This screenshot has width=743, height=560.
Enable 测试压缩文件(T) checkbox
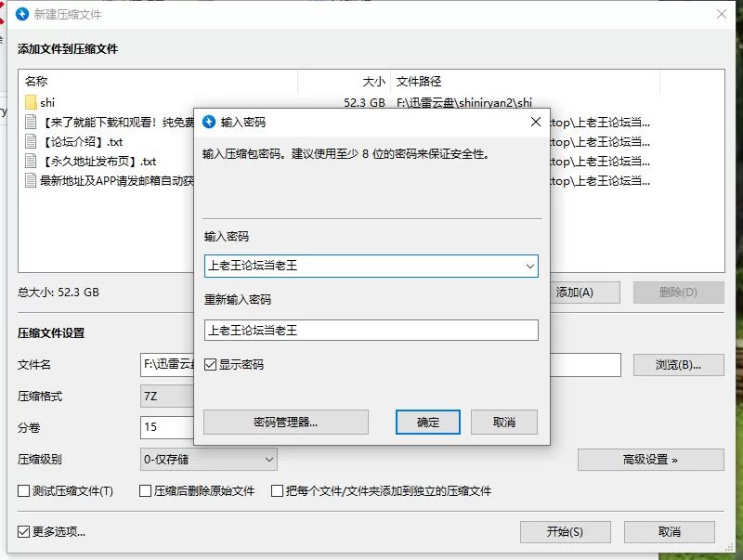(24, 491)
